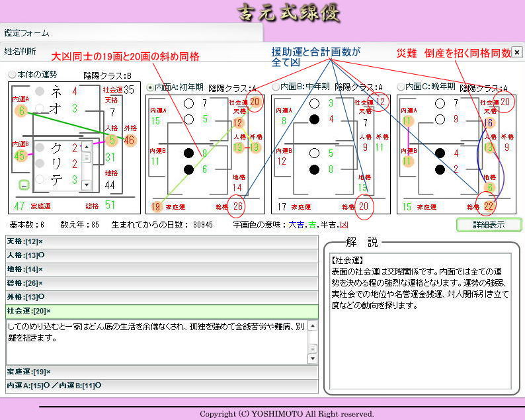Expand the 家庭運:[19] accordion section

tap(161, 371)
